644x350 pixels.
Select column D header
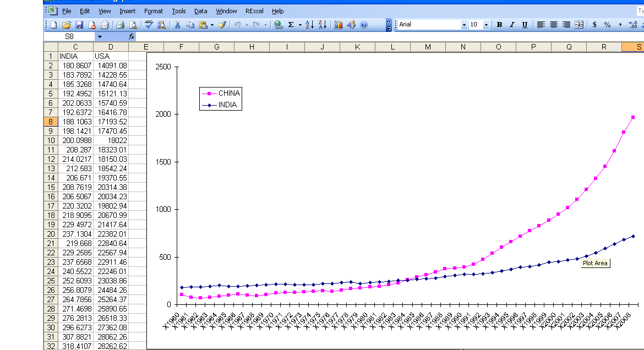111,47
